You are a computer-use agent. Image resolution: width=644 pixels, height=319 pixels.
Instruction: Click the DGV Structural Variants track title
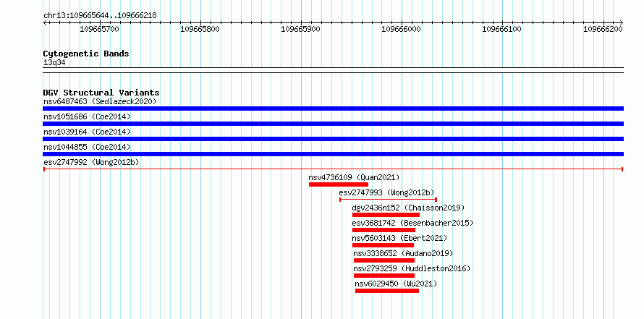(x=101, y=93)
